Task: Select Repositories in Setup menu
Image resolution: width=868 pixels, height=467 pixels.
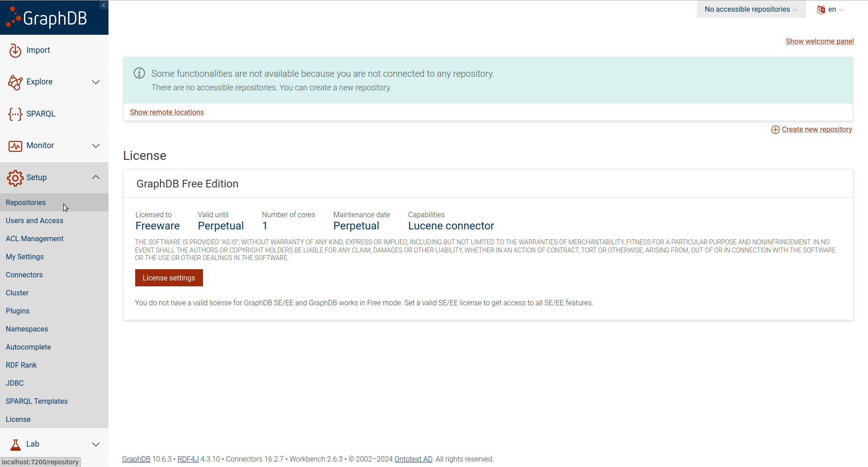Action: pyautogui.click(x=54, y=202)
